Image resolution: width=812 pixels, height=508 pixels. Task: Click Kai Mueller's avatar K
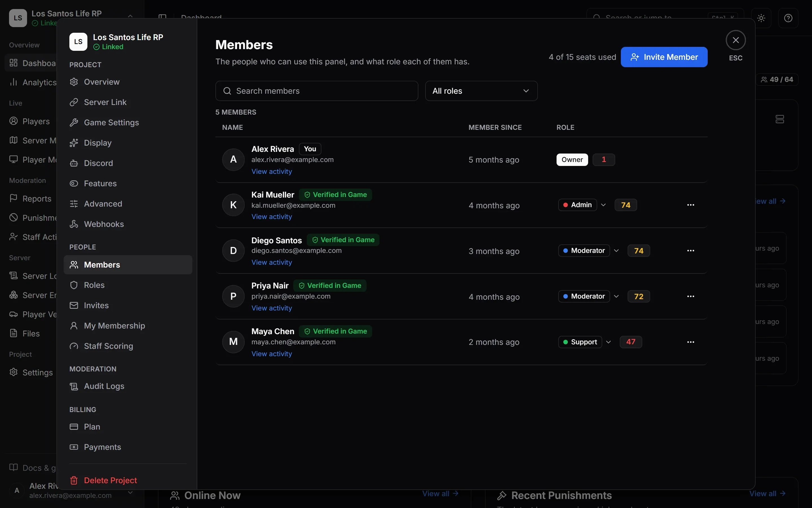(x=233, y=205)
